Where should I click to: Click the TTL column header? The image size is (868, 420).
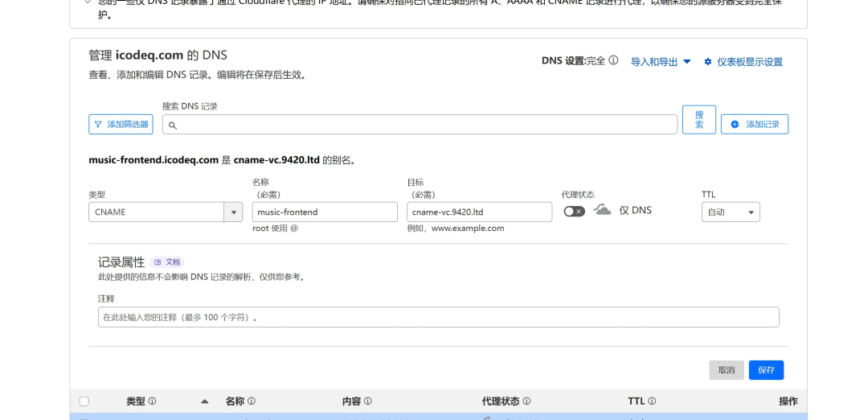637,401
